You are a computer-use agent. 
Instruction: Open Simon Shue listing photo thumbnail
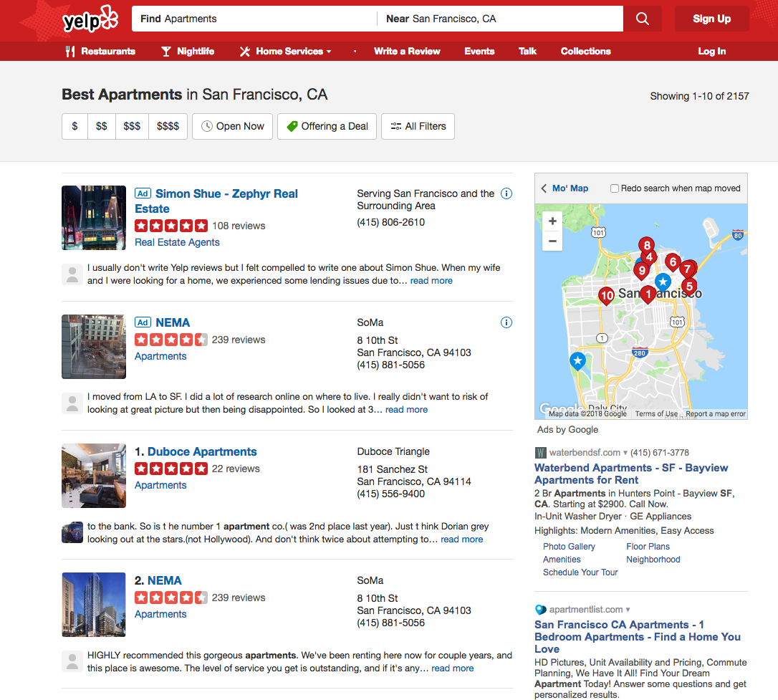pos(94,218)
